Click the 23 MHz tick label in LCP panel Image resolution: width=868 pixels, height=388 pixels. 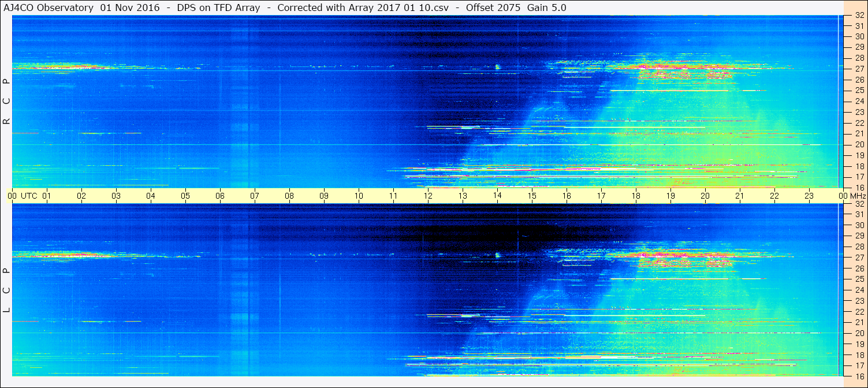[x=859, y=301]
